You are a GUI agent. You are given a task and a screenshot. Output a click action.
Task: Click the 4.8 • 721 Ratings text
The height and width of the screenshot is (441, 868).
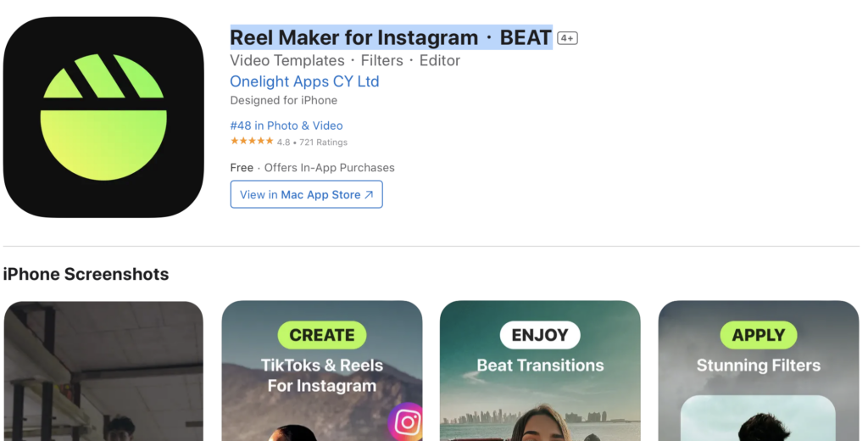312,142
